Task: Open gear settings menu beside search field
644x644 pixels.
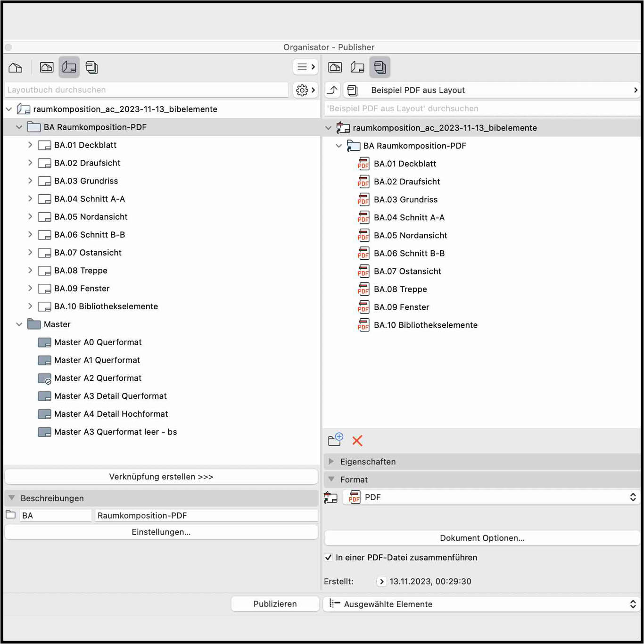Action: (305, 90)
